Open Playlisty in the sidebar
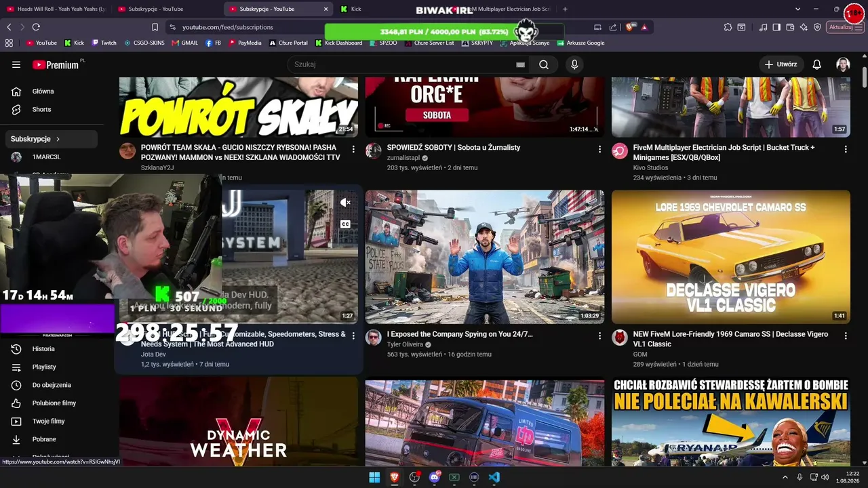 [53, 367]
